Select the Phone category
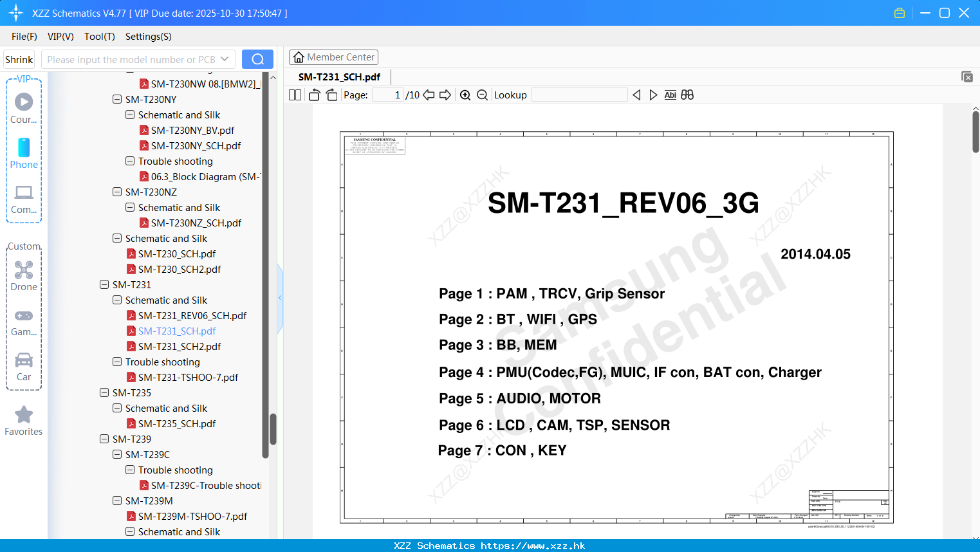This screenshot has height=552, width=980. click(24, 154)
